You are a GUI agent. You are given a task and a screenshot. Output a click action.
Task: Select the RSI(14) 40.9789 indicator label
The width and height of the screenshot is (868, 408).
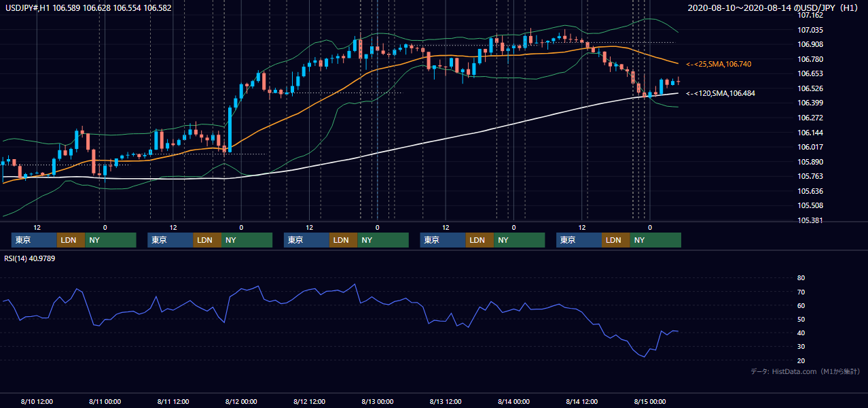point(30,258)
